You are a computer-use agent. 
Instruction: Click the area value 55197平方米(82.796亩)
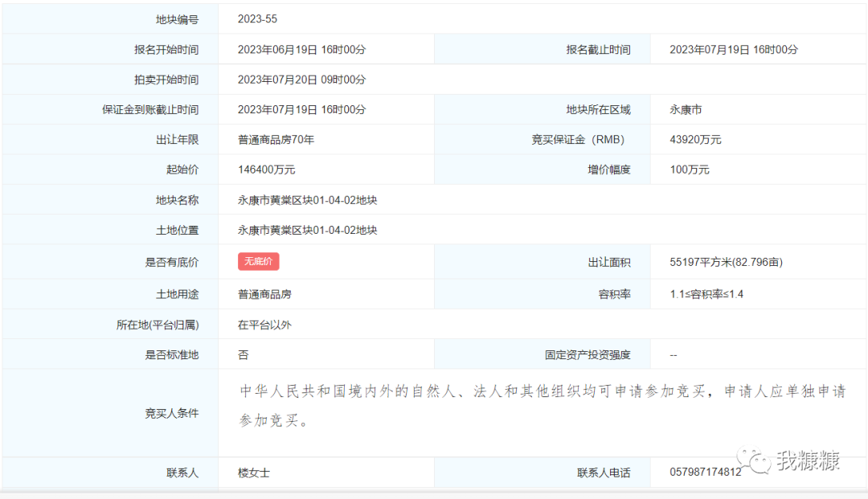(726, 262)
